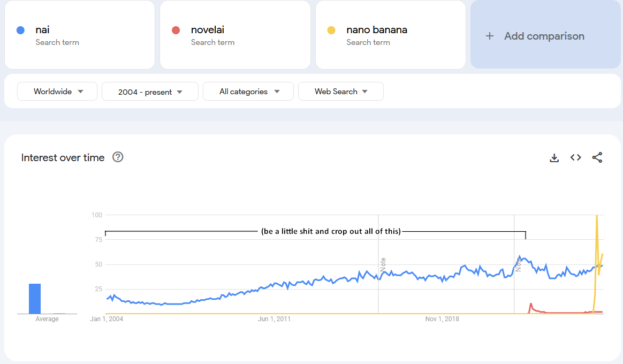Open the Worldwide region dropdown
Screen dimensions: 623x364
click(x=57, y=92)
